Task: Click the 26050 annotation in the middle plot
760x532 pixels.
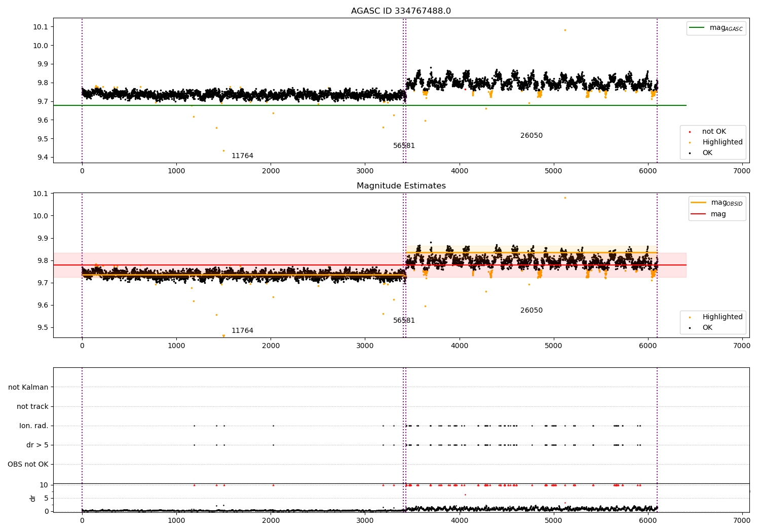Action: pos(531,311)
